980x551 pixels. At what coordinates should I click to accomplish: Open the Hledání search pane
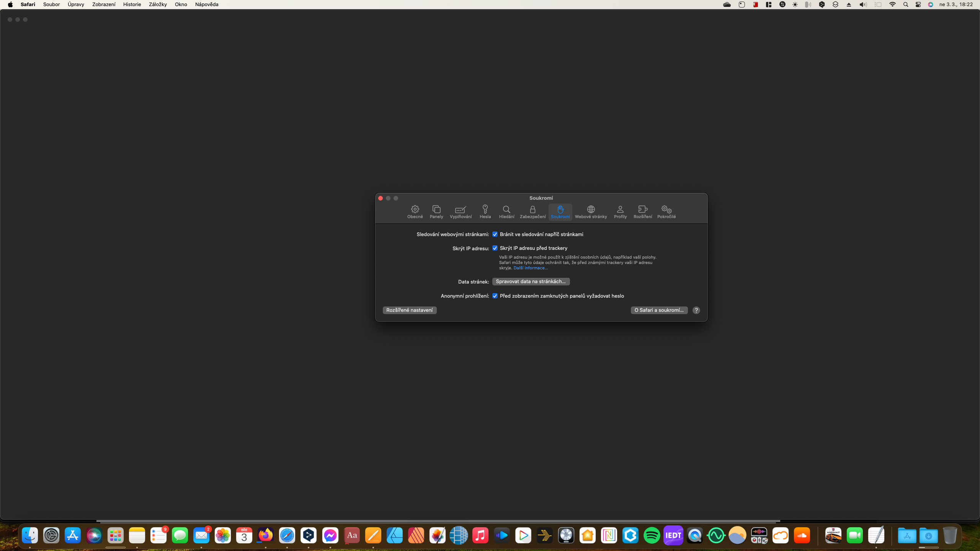coord(506,212)
